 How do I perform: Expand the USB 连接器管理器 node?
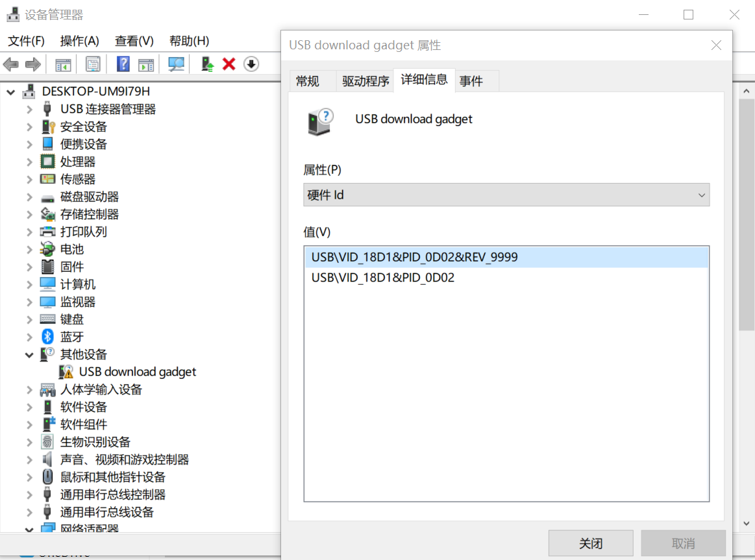click(x=29, y=109)
